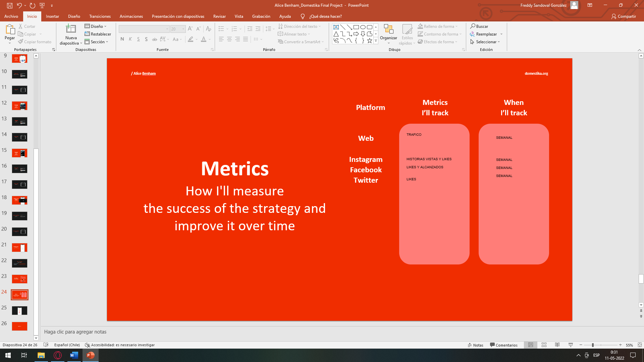Image resolution: width=644 pixels, height=362 pixels.
Task: Open PowerPoint from Windows taskbar
Action: coord(91,355)
